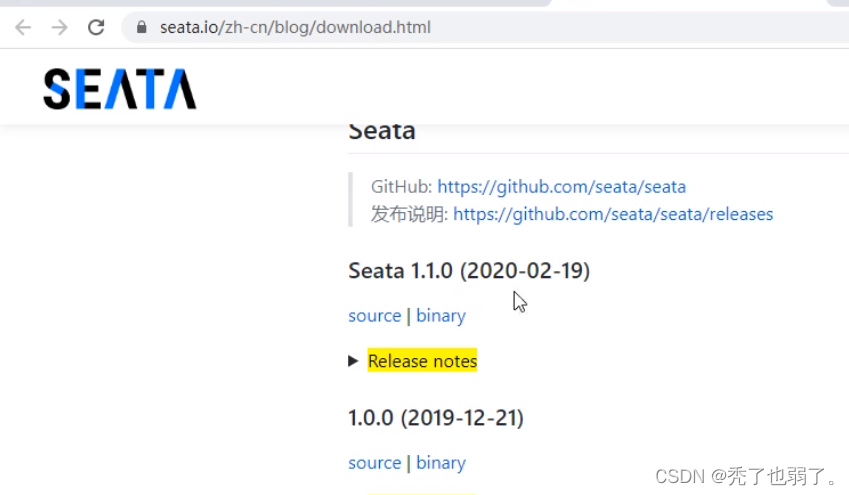Open the github.com/seata/seata link
Screen dimensions: 849x495
pos(561,187)
